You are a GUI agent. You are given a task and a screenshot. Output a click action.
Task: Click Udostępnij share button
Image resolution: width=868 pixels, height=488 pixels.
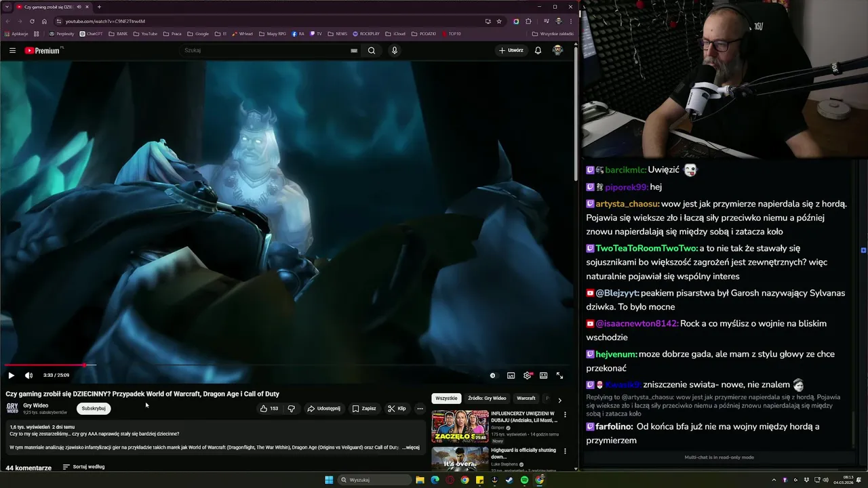click(323, 409)
